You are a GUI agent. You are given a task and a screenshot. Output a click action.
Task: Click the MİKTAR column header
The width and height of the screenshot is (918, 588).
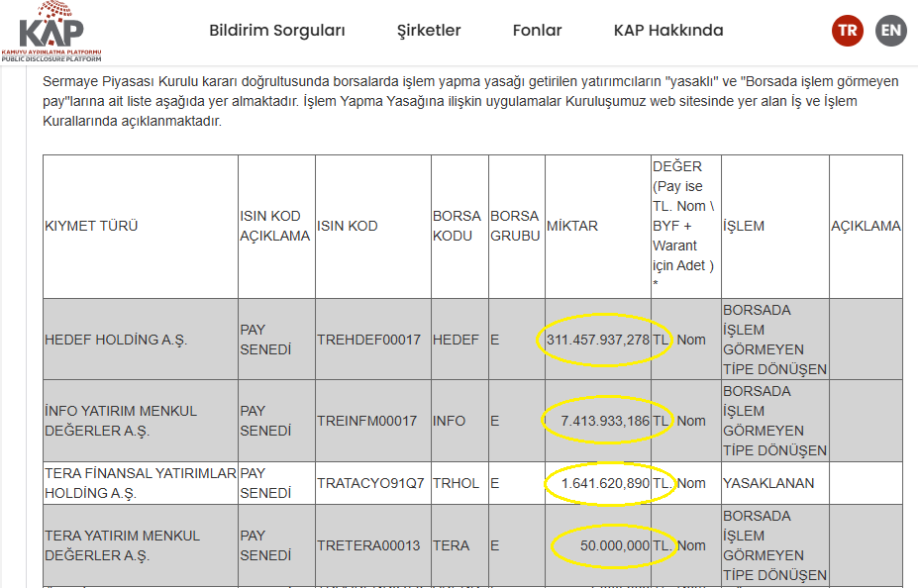(x=598, y=227)
